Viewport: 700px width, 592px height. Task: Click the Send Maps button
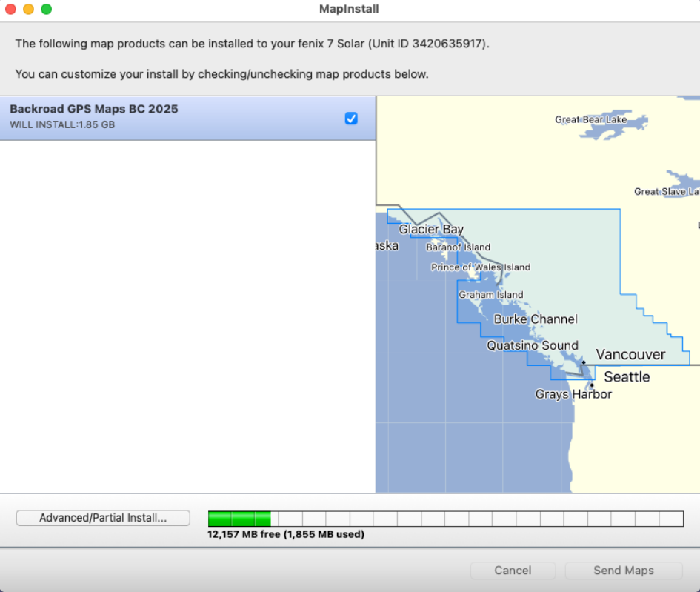pyautogui.click(x=624, y=571)
